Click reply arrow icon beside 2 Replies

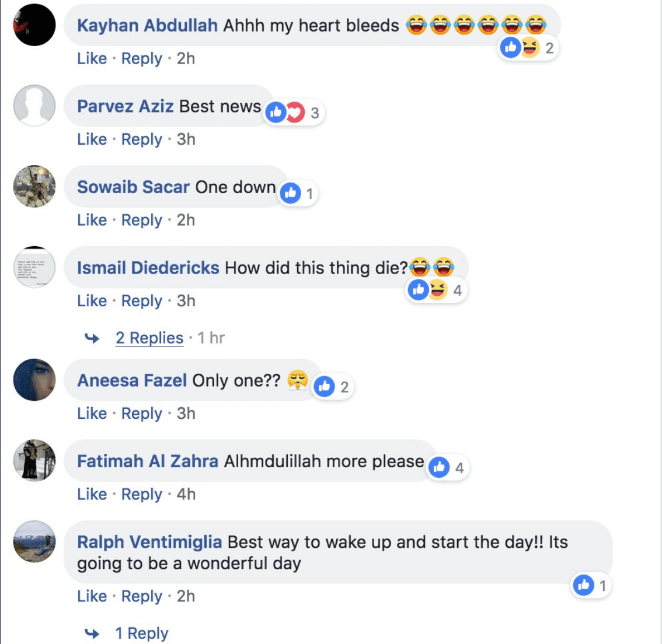pyautogui.click(x=92, y=338)
